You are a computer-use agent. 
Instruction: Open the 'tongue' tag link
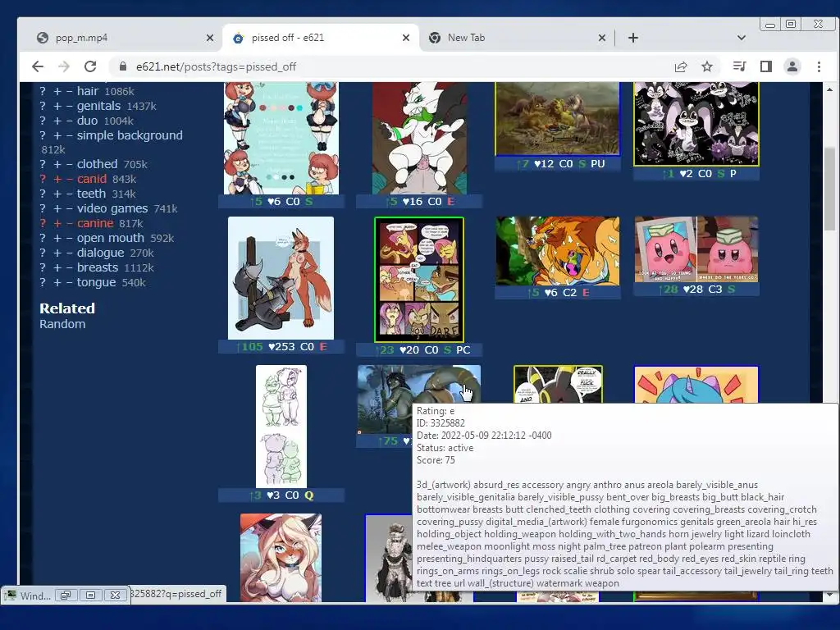(x=97, y=282)
